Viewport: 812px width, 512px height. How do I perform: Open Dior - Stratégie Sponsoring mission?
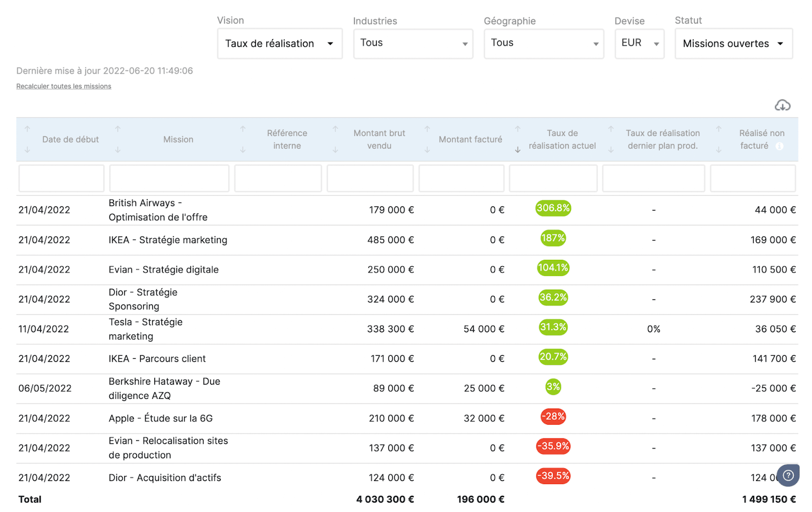point(143,299)
